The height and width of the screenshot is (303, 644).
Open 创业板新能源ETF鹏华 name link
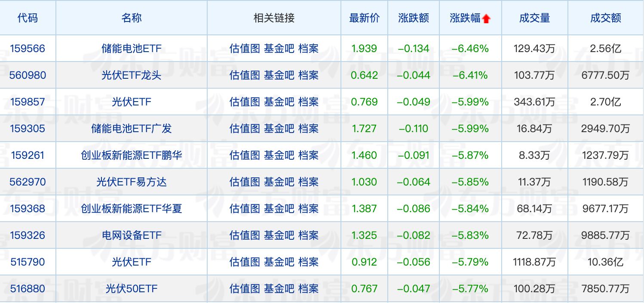[x=132, y=155]
